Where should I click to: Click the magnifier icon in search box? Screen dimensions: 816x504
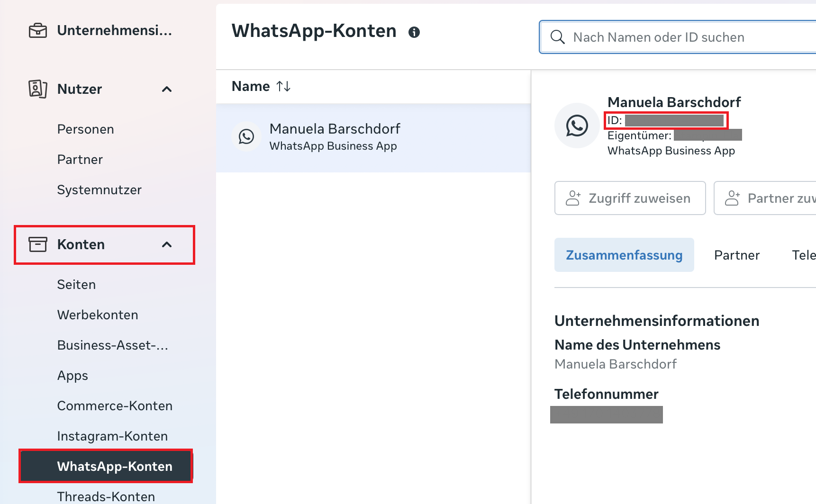click(x=558, y=37)
